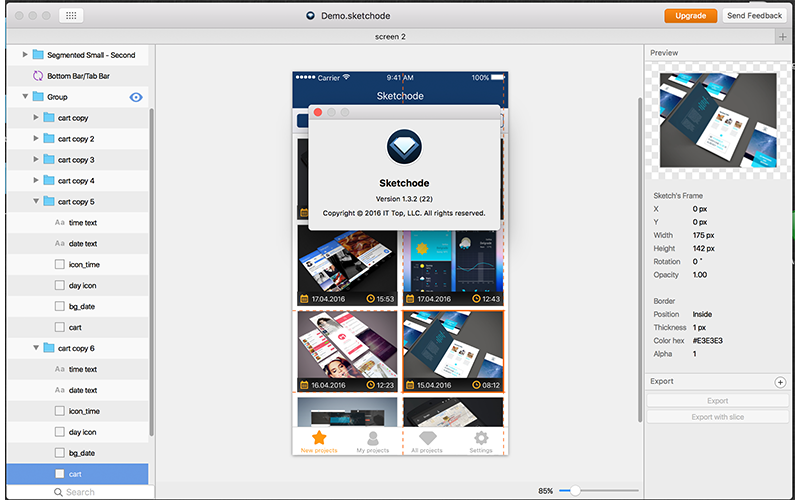
Task: Click the Aa text icon of time text under cart copy 5
Action: pyautogui.click(x=60, y=222)
